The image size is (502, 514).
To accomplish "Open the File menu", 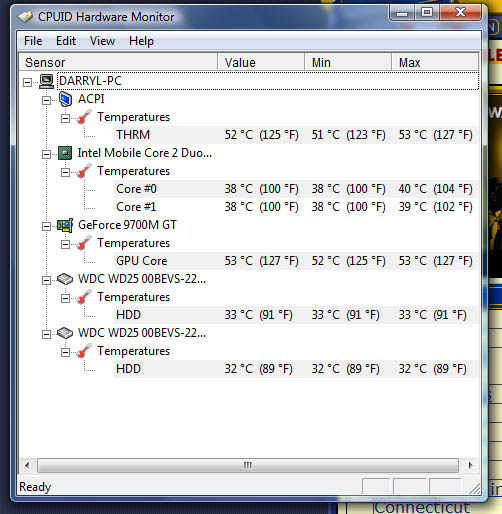I will [33, 41].
